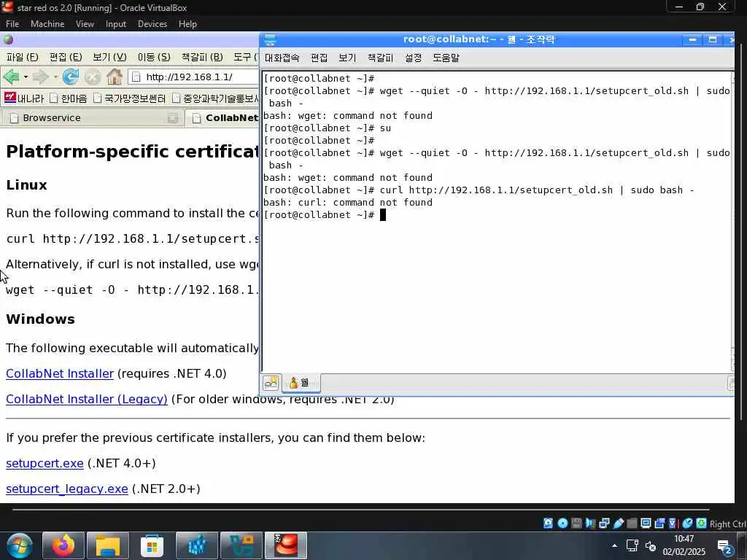Go to the browser Home page icon
The image size is (747, 560).
pyautogui.click(x=115, y=77)
